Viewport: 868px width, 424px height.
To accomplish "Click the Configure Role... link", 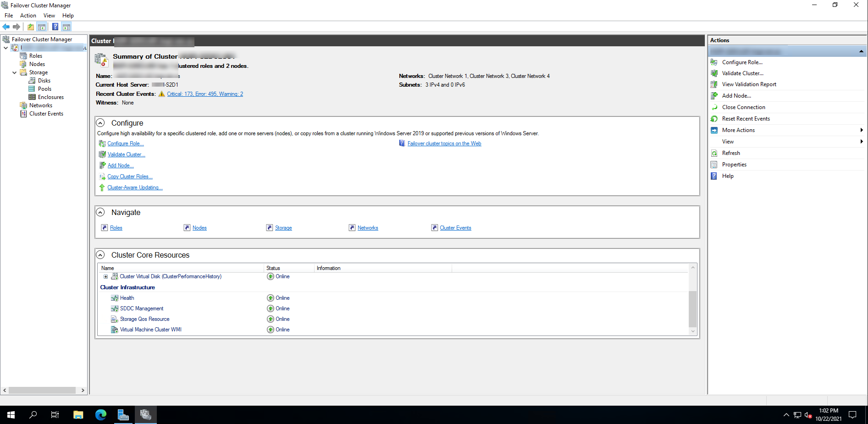I will click(x=126, y=143).
